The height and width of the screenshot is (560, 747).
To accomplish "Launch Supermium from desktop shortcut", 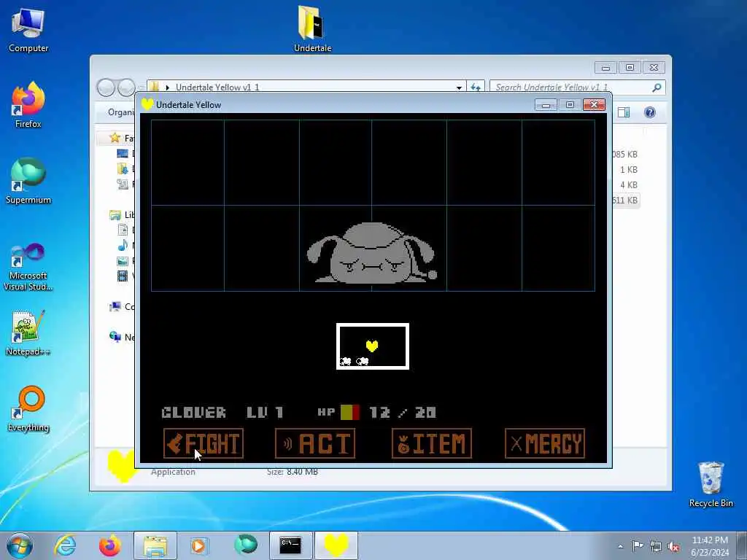I will tap(28, 181).
